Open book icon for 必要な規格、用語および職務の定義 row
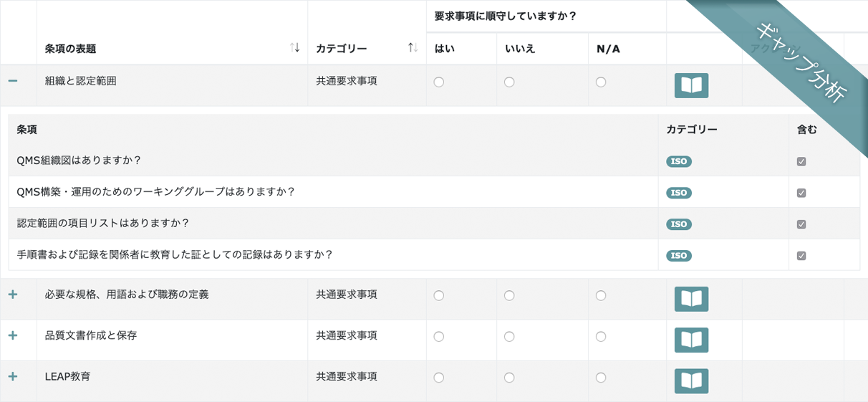This screenshot has height=402, width=868. point(691,299)
